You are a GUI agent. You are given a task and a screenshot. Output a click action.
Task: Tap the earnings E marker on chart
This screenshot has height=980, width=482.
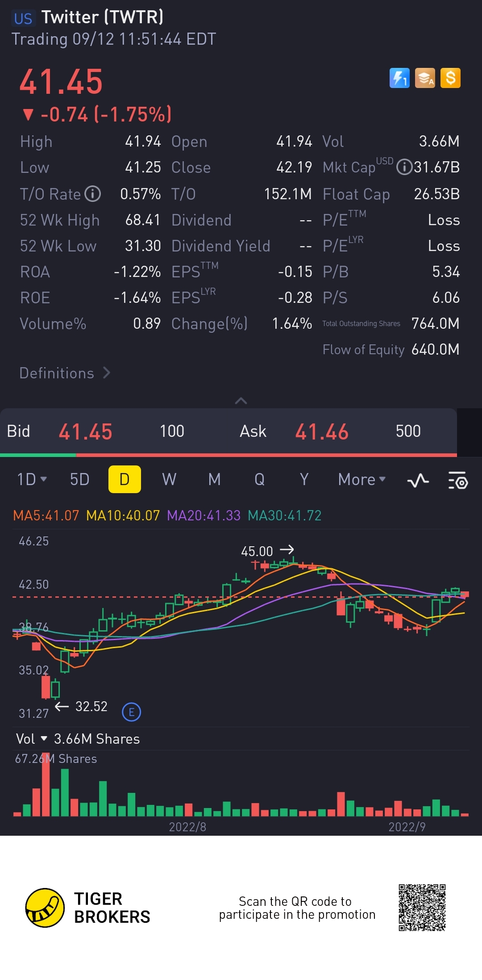[x=131, y=712]
